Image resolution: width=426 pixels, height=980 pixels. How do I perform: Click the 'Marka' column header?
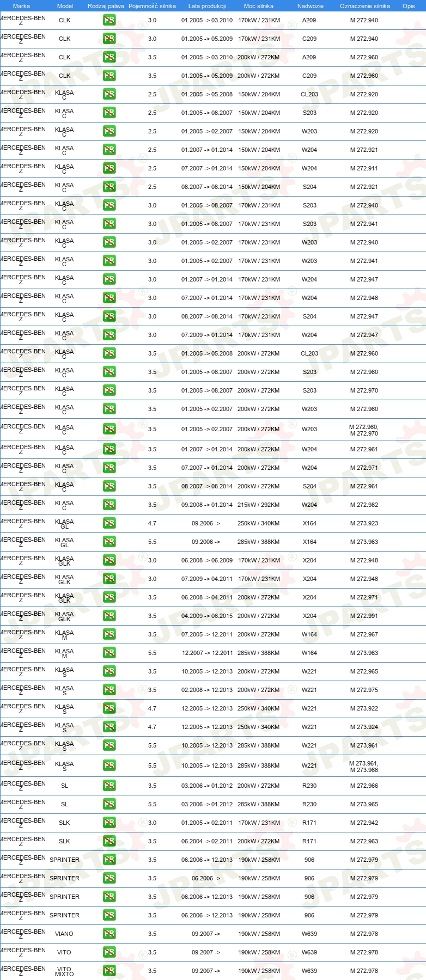pyautogui.click(x=21, y=6)
